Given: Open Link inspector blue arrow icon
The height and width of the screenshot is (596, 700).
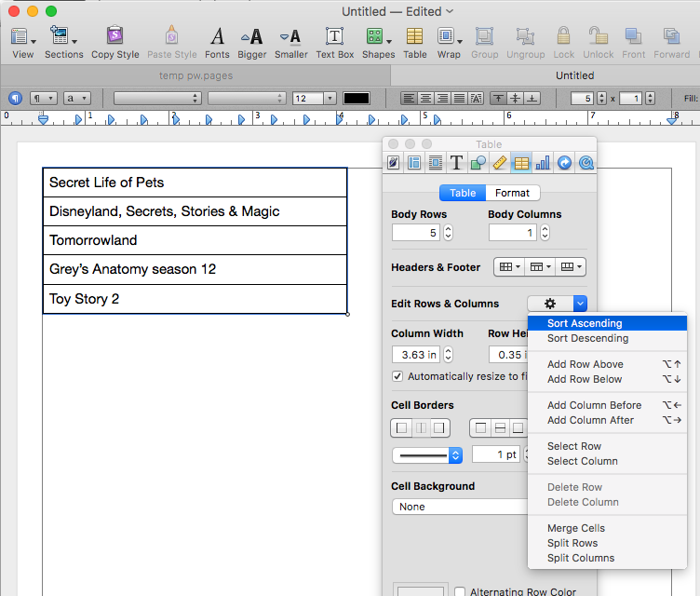Looking at the screenshot, I should tap(564, 163).
